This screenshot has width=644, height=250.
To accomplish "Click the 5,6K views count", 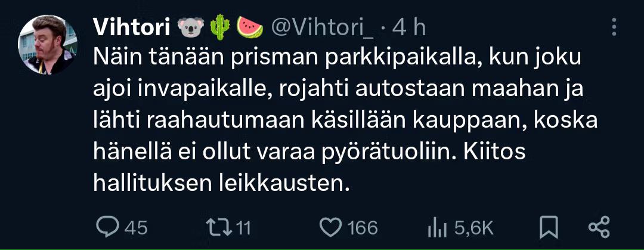I will pos(473,228).
